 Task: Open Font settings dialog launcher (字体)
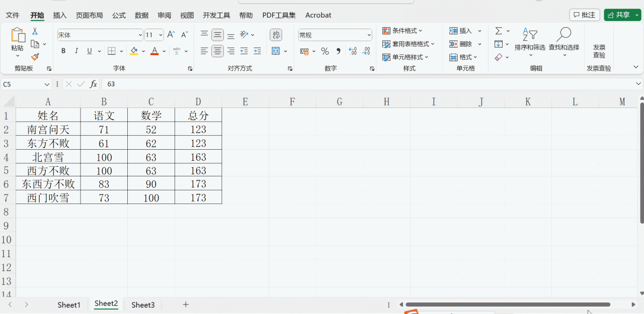click(190, 68)
